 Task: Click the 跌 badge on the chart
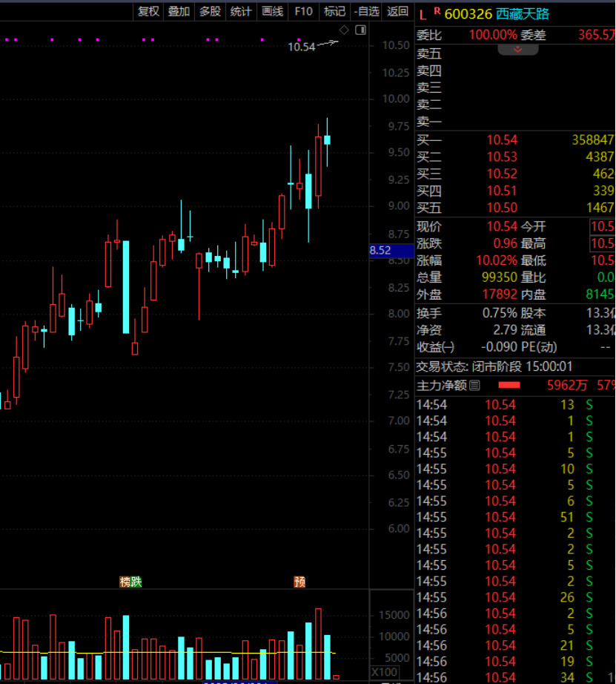coord(136,582)
